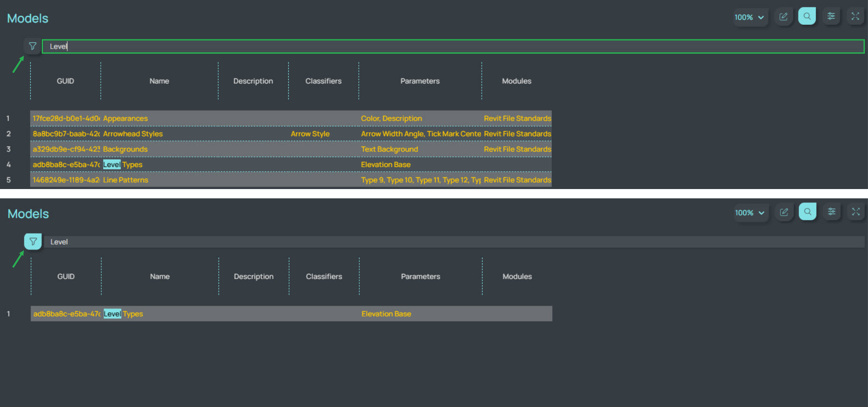The width and height of the screenshot is (868, 407).
Task: Click the edit pencil icon in the lower Models panel
Action: pos(784,212)
